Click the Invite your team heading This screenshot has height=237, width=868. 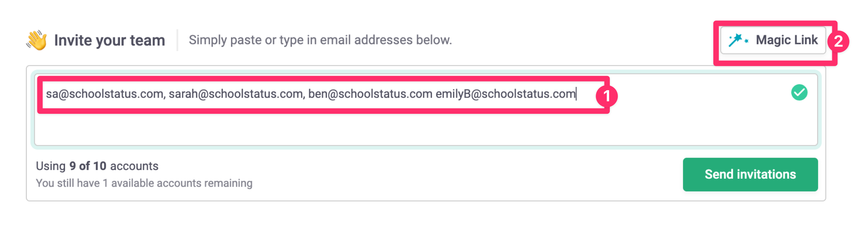pos(109,40)
